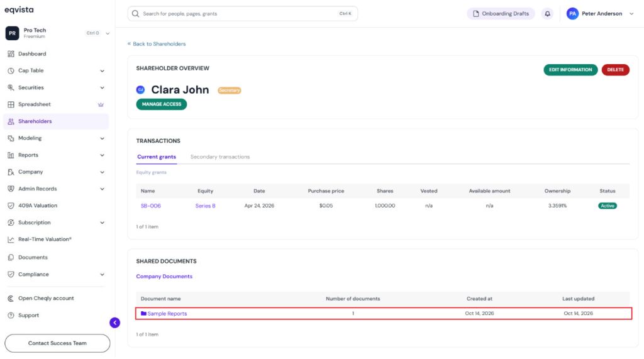
Task: Expand the Reports menu chevron
Action: click(103, 155)
